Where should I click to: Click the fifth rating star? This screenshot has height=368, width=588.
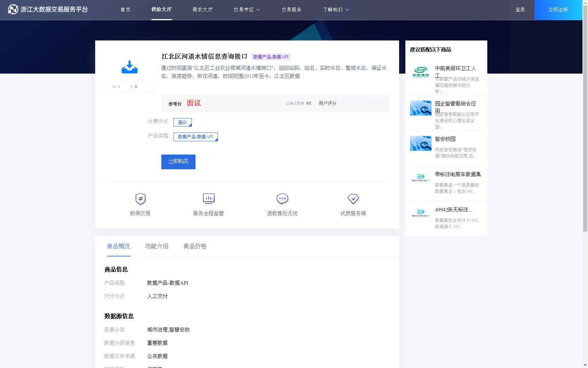coord(378,103)
